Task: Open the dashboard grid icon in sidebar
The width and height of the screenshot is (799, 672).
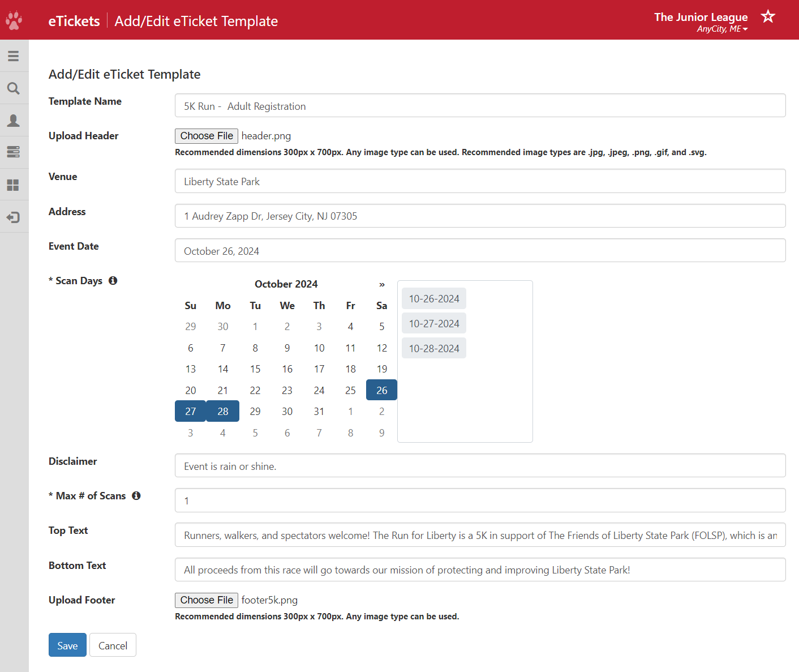Action: [x=14, y=185]
